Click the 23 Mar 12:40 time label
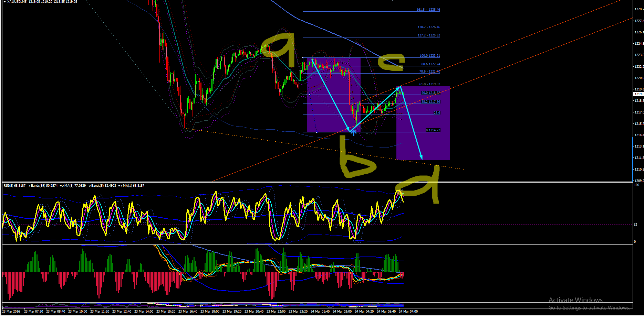Image resolution: width=644 pixels, height=316 pixels. (122, 312)
